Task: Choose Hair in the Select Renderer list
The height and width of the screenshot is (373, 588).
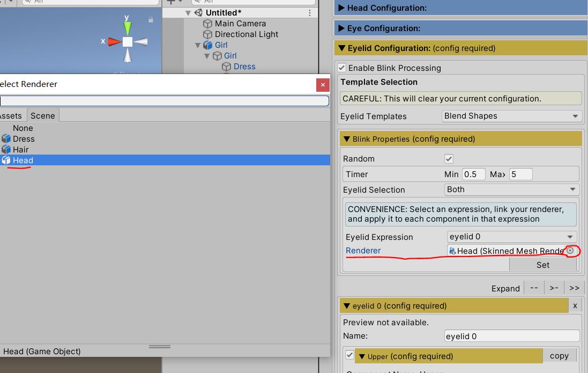Action: 20,150
